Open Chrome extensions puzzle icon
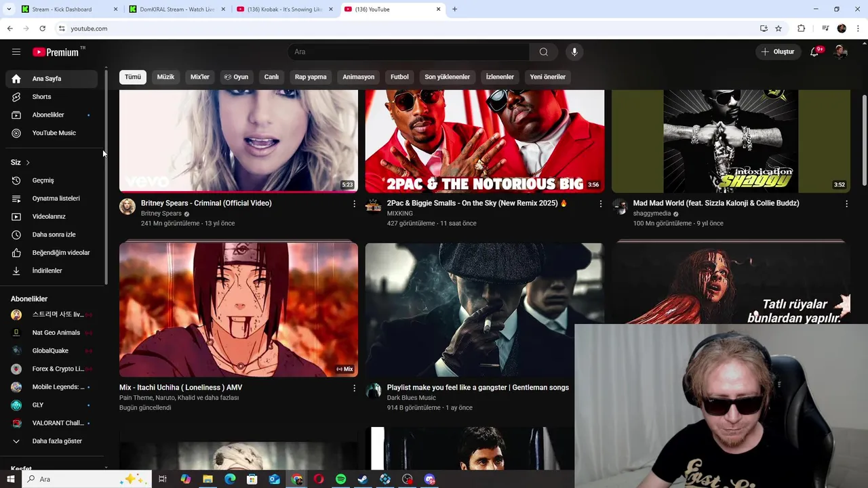The height and width of the screenshot is (488, 868). (802, 28)
